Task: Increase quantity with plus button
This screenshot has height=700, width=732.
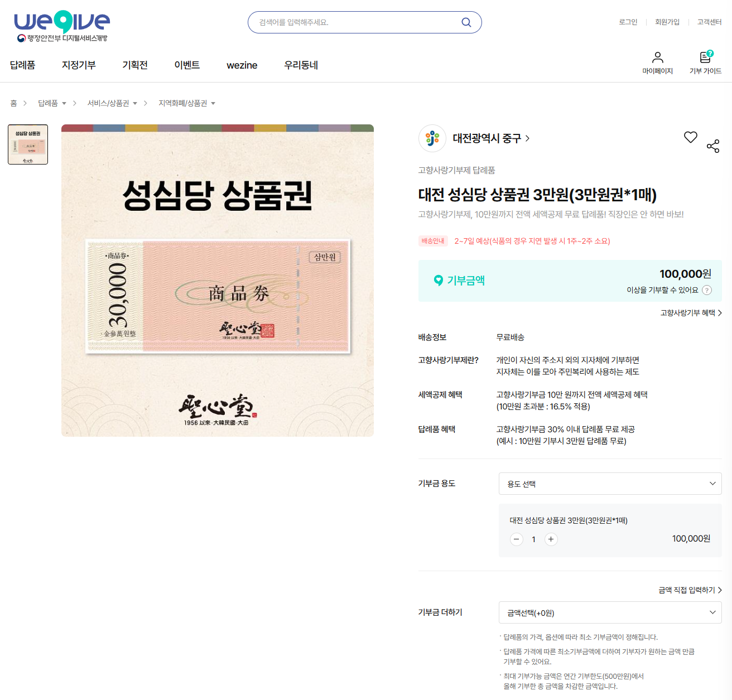Action: 551,539
